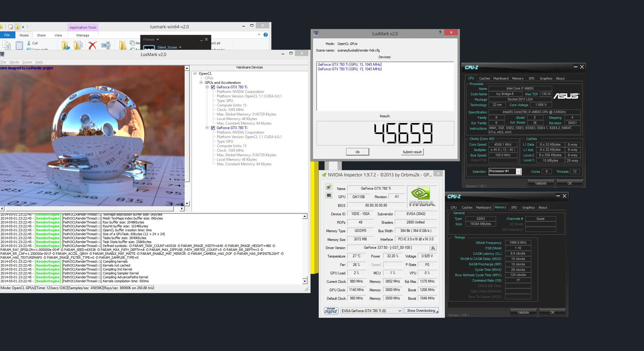Image resolution: width=644 pixels, height=351 pixels.
Task: Open the Silent_Scone user dropdown arrow
Action: (x=180, y=47)
